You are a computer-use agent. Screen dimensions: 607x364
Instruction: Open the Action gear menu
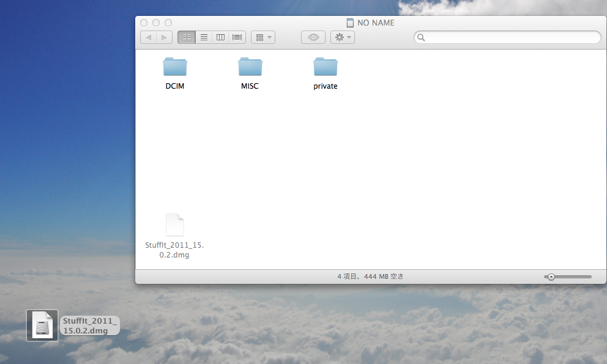(x=343, y=37)
